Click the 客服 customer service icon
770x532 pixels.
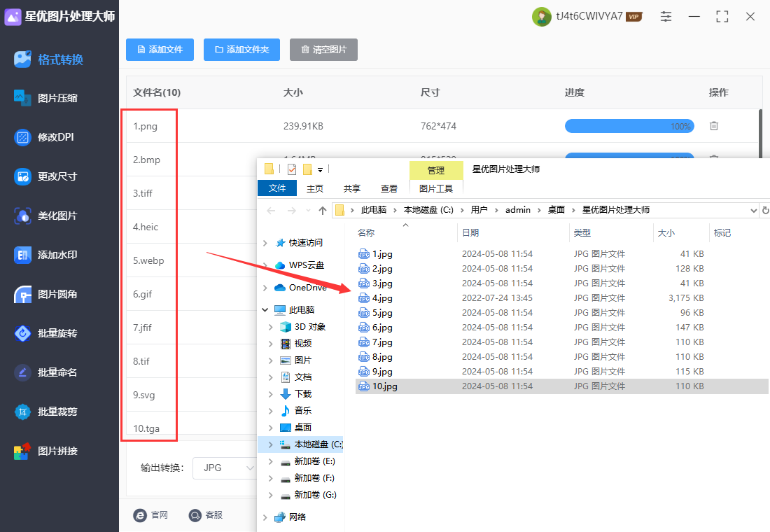[x=195, y=514]
